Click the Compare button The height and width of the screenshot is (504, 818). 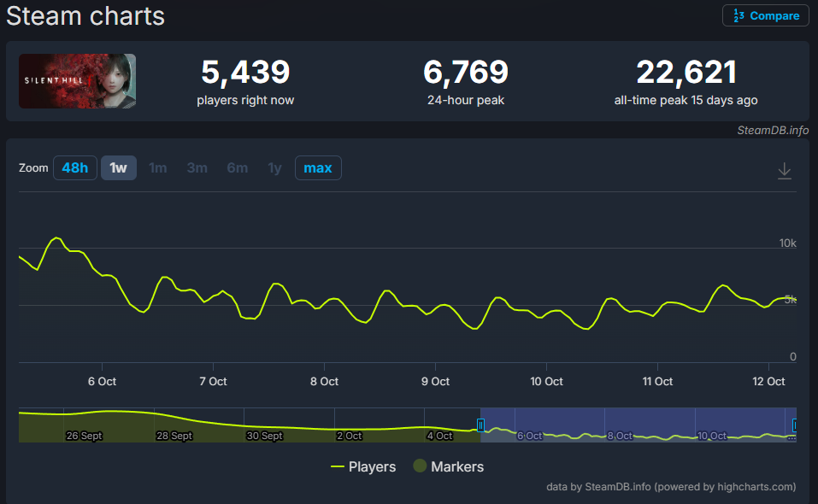point(765,15)
